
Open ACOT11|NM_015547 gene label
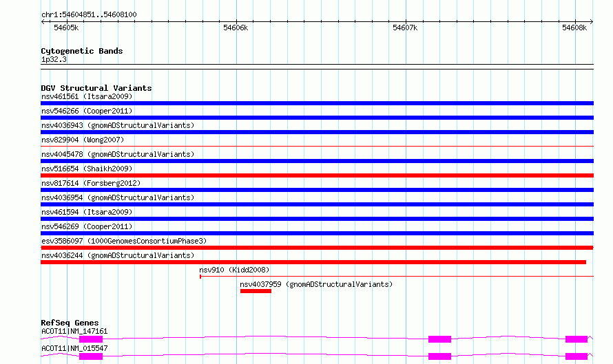coord(74,348)
